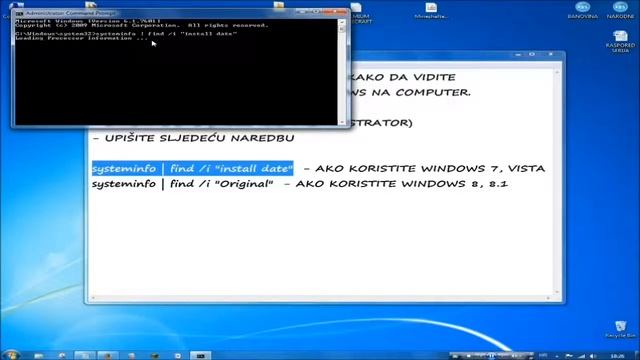Click "AKO KORISTITE WINDOWS 8, 8.1" text
This screenshot has height=360, width=640.
402,184
